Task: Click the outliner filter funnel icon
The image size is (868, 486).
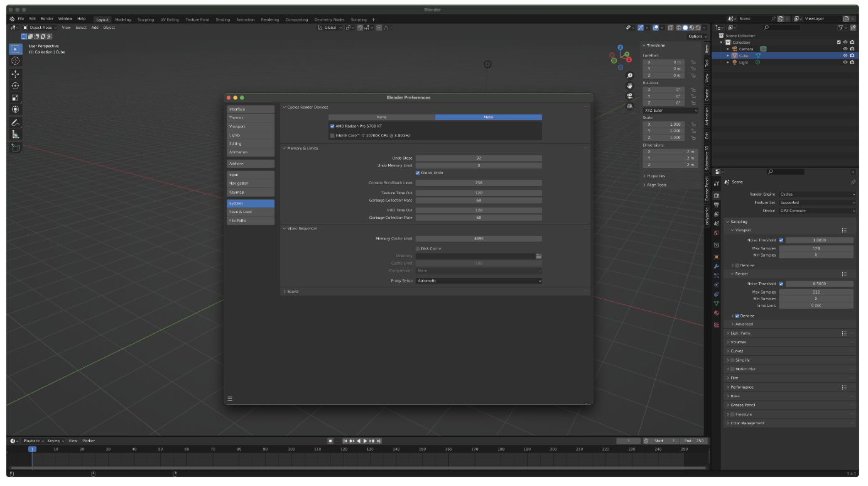Action: tap(842, 28)
